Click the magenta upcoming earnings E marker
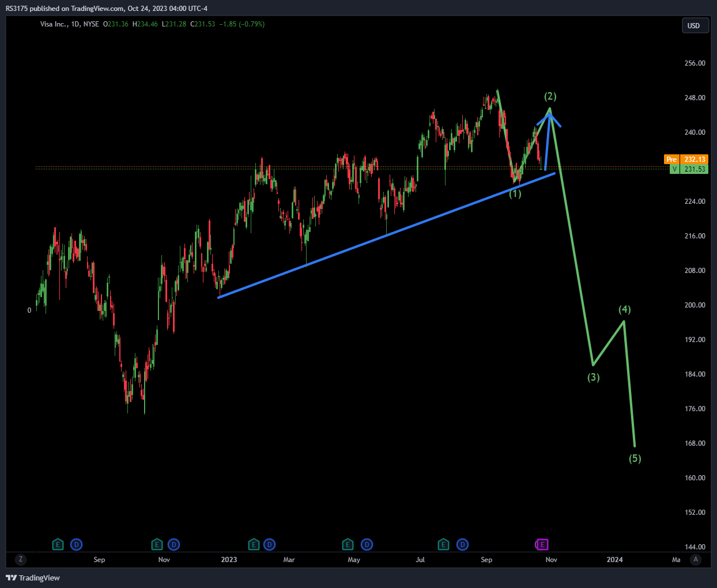This screenshot has width=717, height=588. (x=542, y=544)
